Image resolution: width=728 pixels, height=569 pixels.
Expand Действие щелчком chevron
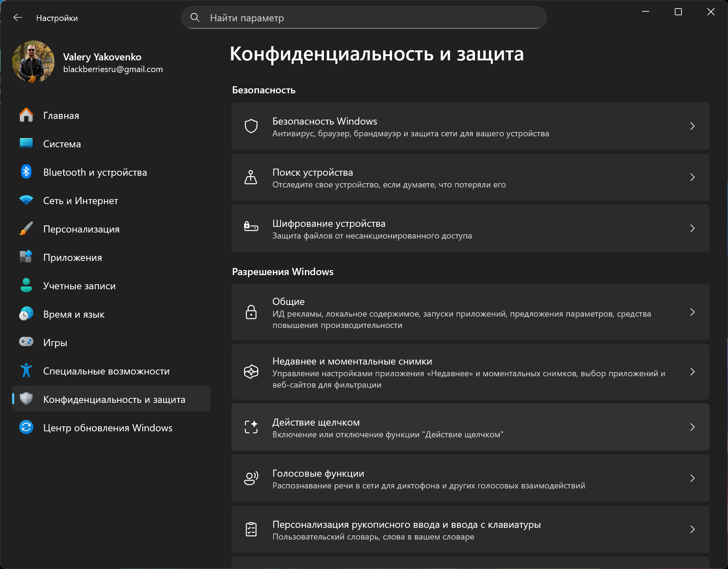pos(692,427)
